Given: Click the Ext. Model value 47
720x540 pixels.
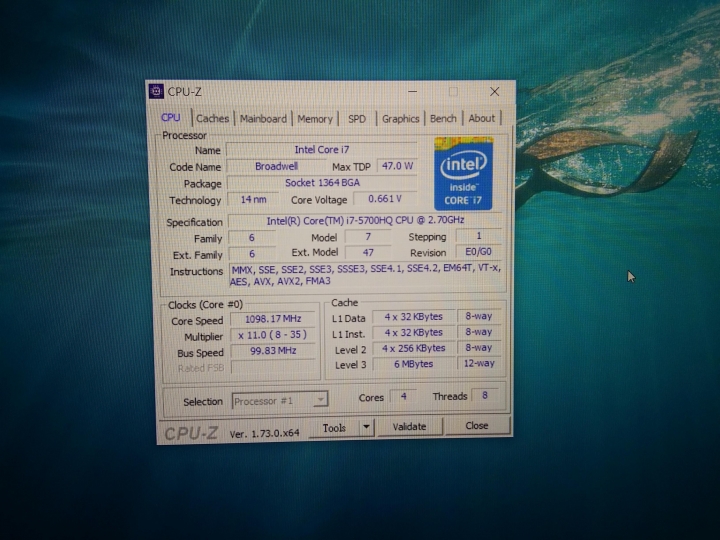Looking at the screenshot, I should (368, 253).
